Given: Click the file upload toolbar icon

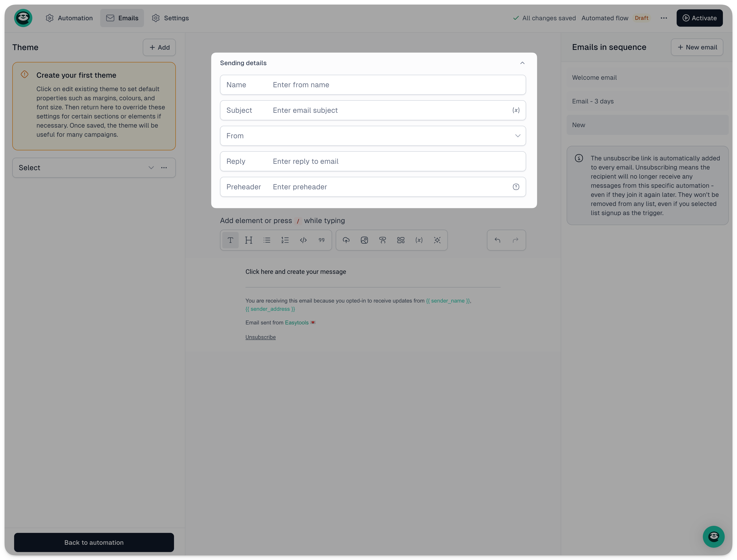Looking at the screenshot, I should (x=346, y=240).
